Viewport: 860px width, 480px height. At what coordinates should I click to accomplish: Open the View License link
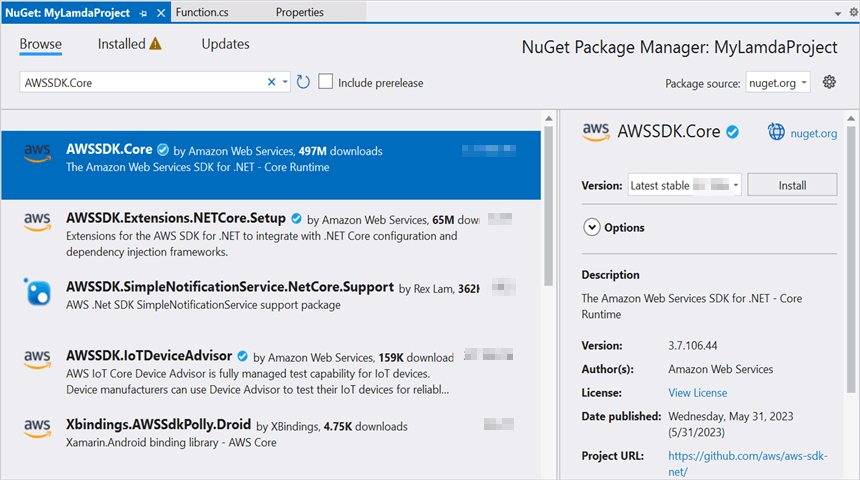tap(697, 393)
